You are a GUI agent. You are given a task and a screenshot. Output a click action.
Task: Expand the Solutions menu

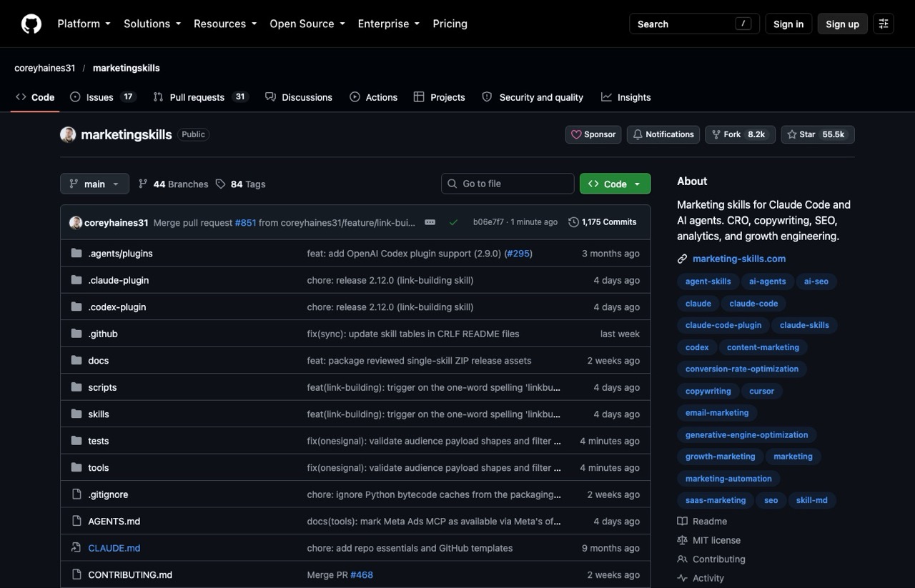[x=152, y=24]
